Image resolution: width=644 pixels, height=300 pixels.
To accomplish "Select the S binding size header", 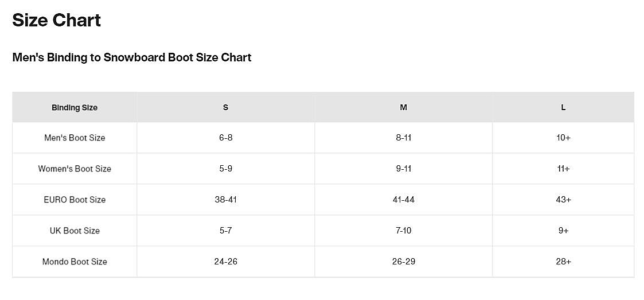I will click(225, 107).
